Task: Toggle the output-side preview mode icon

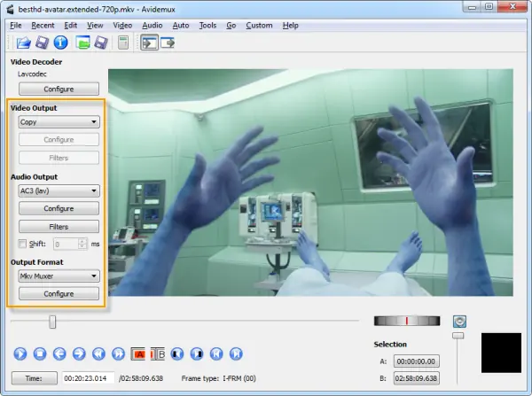Action: coord(168,43)
